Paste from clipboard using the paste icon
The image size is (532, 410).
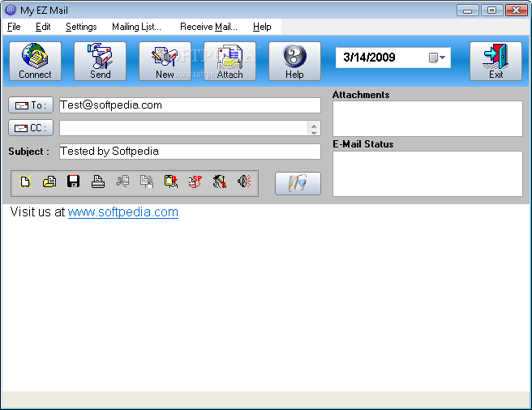(171, 182)
